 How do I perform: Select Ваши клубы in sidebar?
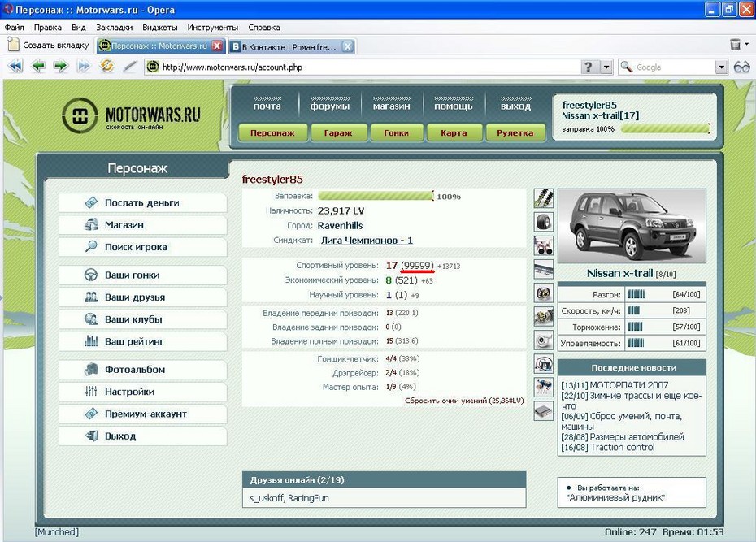click(143, 319)
